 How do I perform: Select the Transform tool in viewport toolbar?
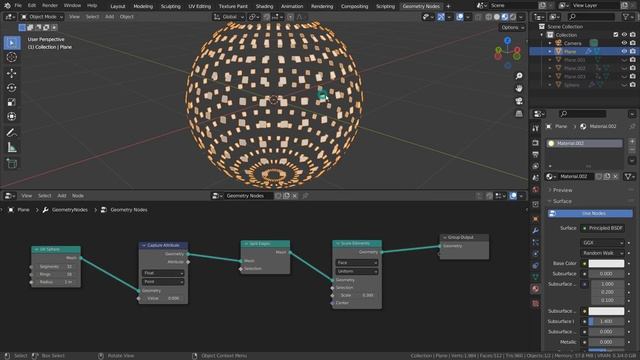(12, 117)
